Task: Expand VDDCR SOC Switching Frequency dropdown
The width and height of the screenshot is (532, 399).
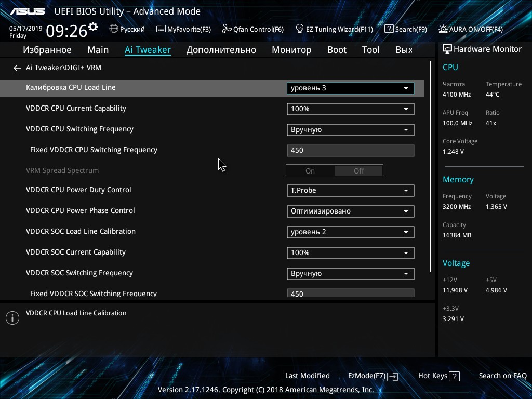Action: coord(351,273)
